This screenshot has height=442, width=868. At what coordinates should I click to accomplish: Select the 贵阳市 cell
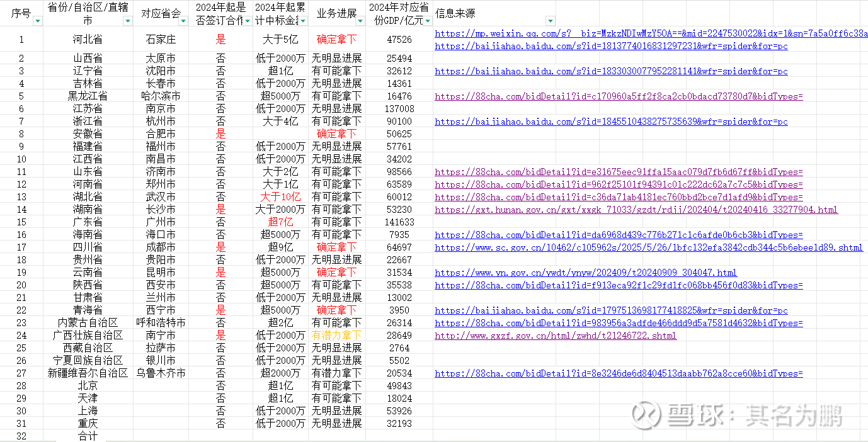pyautogui.click(x=161, y=259)
